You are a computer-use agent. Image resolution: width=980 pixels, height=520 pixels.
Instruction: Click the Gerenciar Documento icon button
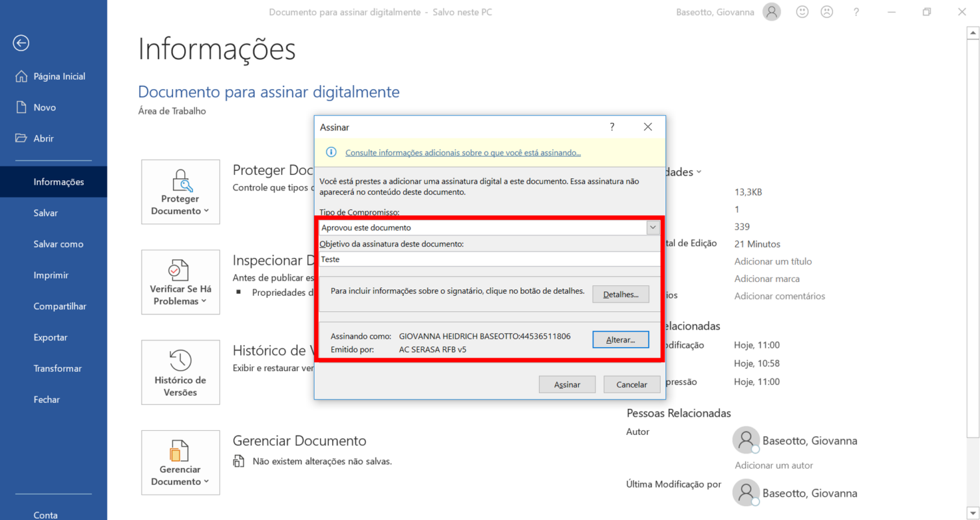[181, 462]
